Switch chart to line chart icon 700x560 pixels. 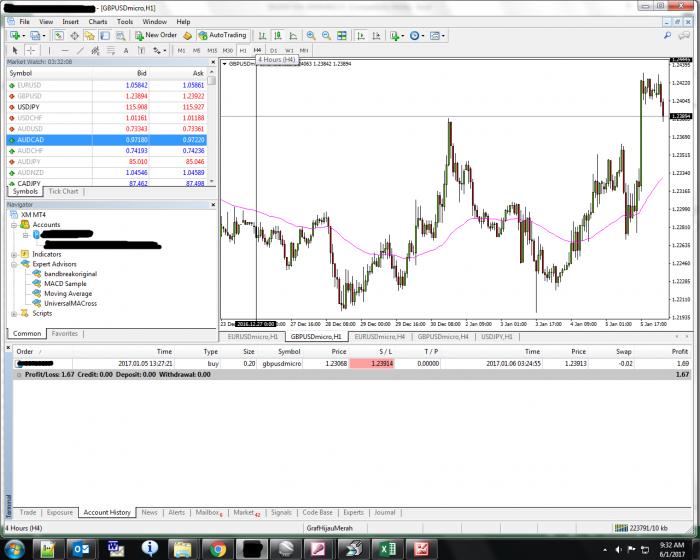(x=293, y=35)
